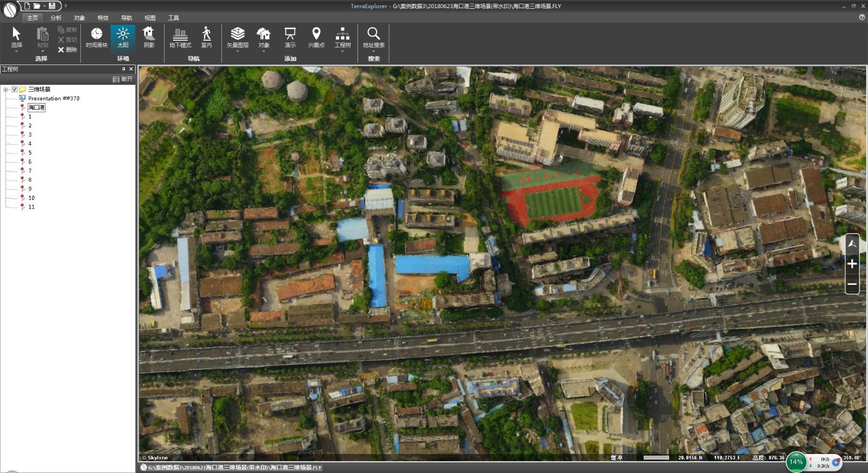This screenshot has height=473, width=868.
Task: Select location pin item 10
Action: click(x=31, y=198)
